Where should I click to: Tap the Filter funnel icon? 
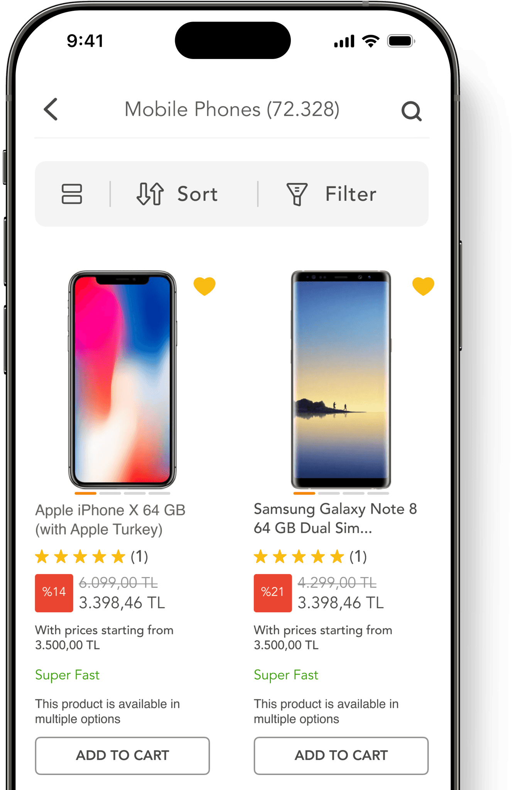[297, 194]
